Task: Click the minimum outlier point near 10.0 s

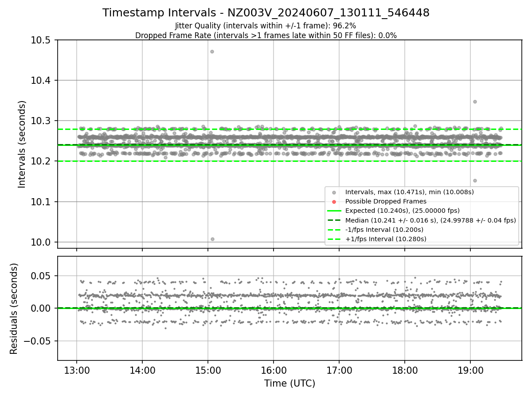Action: tap(212, 239)
